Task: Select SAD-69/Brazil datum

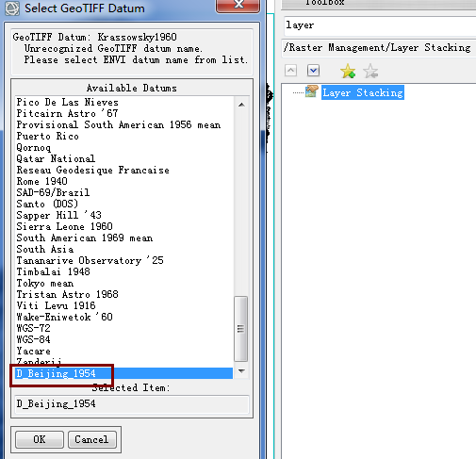Action: point(123,192)
